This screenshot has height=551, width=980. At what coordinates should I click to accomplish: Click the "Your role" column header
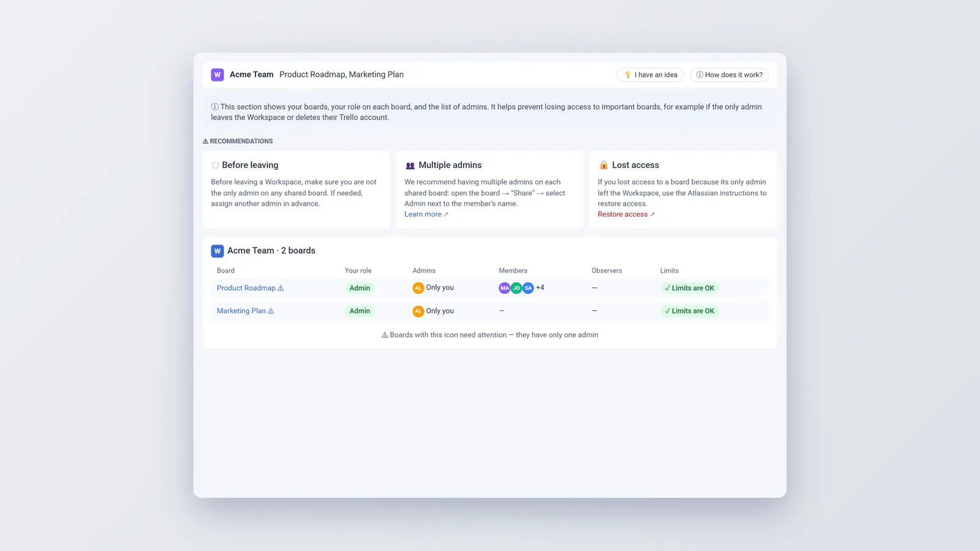358,271
